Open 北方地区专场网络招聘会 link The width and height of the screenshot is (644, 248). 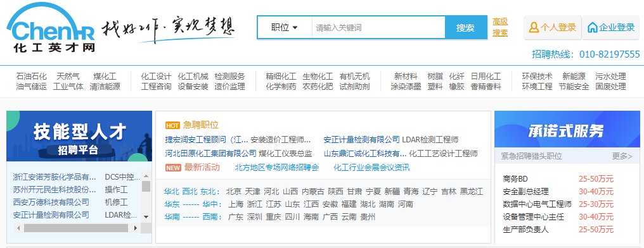[x=276, y=167]
